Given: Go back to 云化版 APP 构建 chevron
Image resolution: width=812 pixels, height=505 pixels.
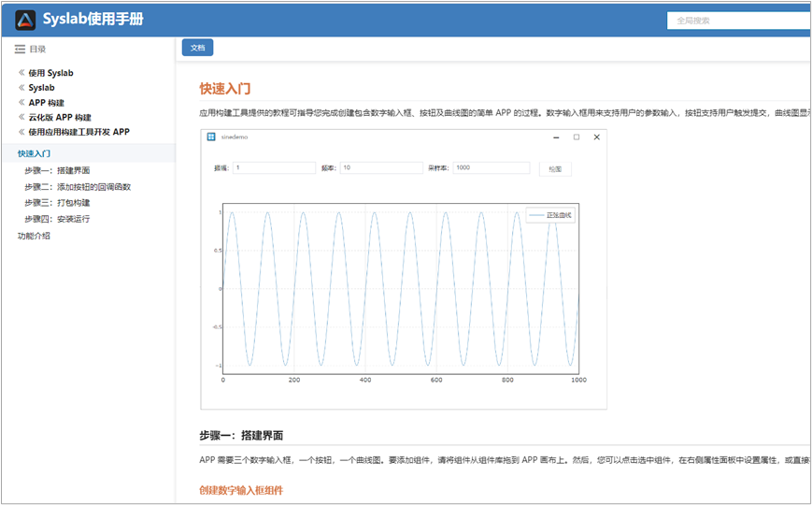Looking at the screenshot, I should pos(21,117).
